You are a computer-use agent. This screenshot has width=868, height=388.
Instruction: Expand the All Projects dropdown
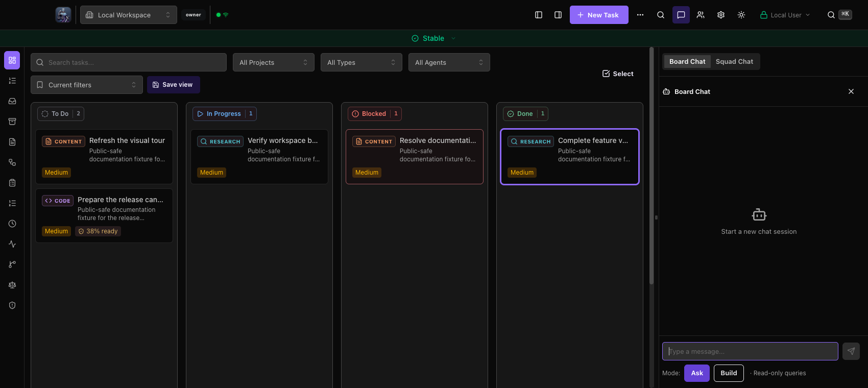[x=274, y=62]
